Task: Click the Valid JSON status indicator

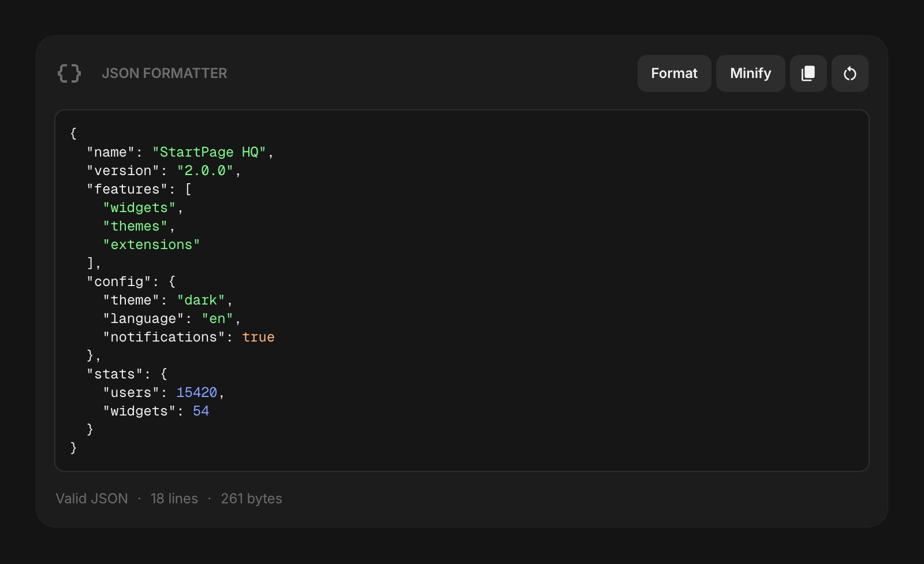Action: [x=91, y=498]
